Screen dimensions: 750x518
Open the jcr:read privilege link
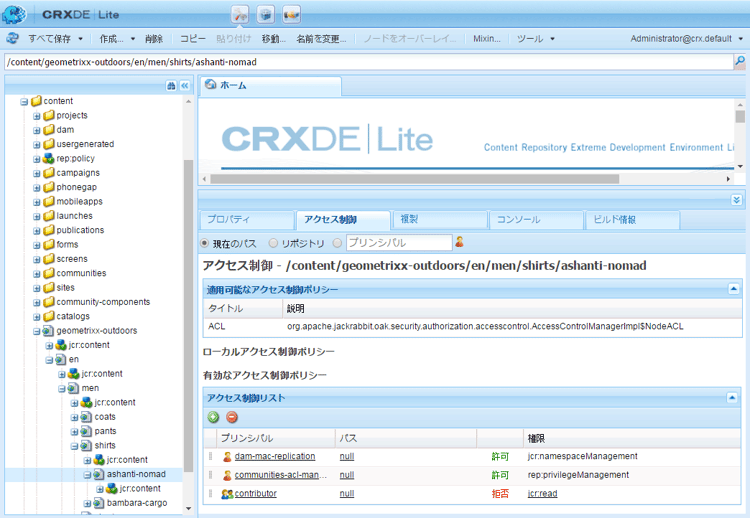(x=542, y=494)
